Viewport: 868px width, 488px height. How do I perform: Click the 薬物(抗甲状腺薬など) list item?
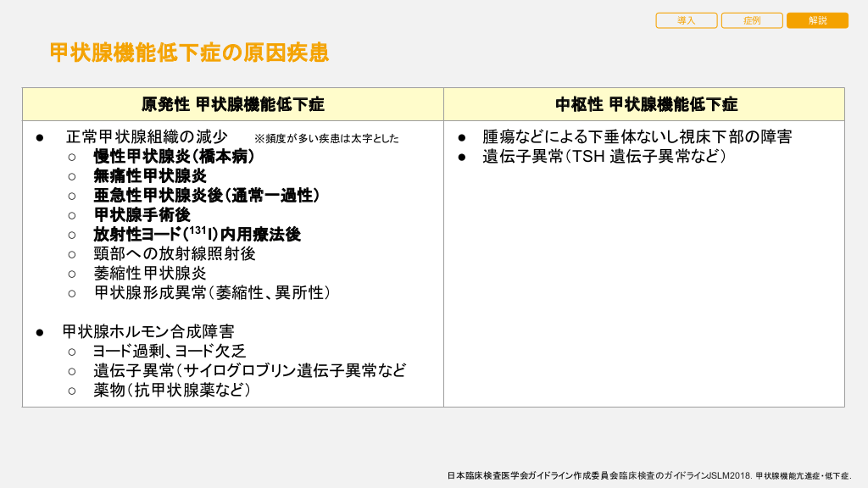tap(172, 390)
